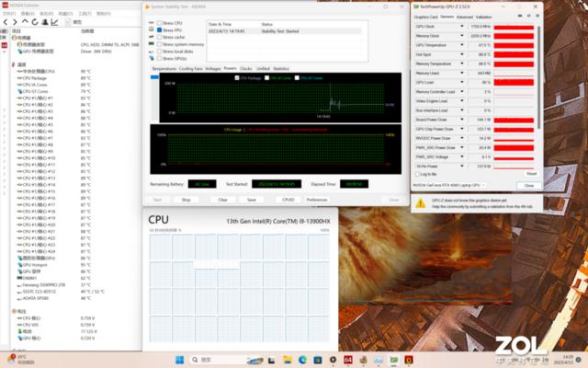This screenshot has width=588, height=368.
Task: Click the blue graph scale slider at left
Action: tap(154, 77)
